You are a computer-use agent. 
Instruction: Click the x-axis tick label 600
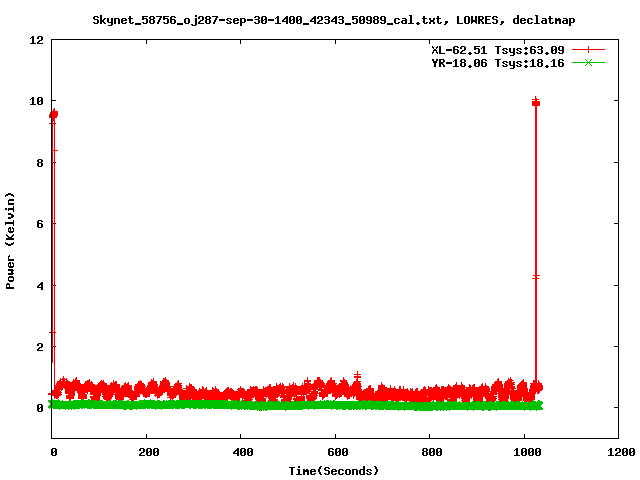(x=338, y=452)
